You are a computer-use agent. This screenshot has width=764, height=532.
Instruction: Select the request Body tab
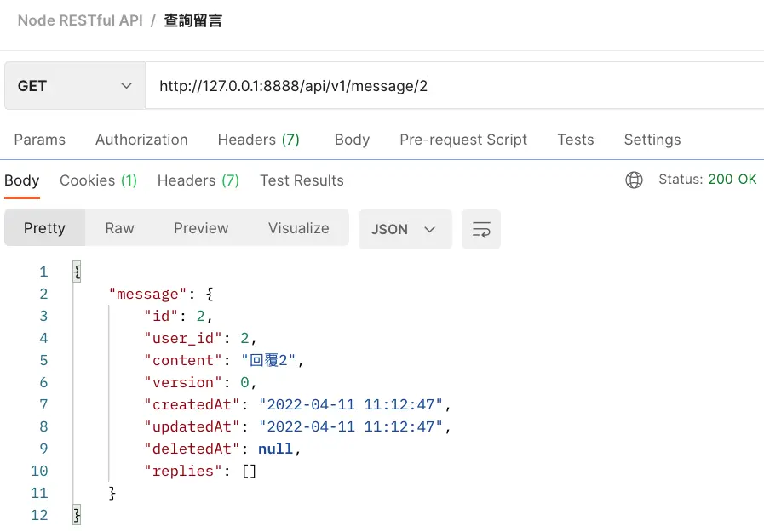352,140
